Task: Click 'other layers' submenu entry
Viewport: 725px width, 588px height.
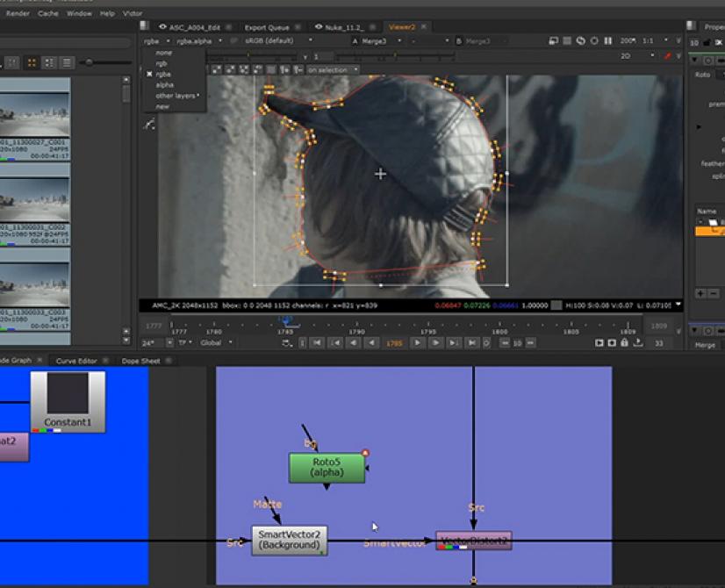Action: click(x=176, y=96)
